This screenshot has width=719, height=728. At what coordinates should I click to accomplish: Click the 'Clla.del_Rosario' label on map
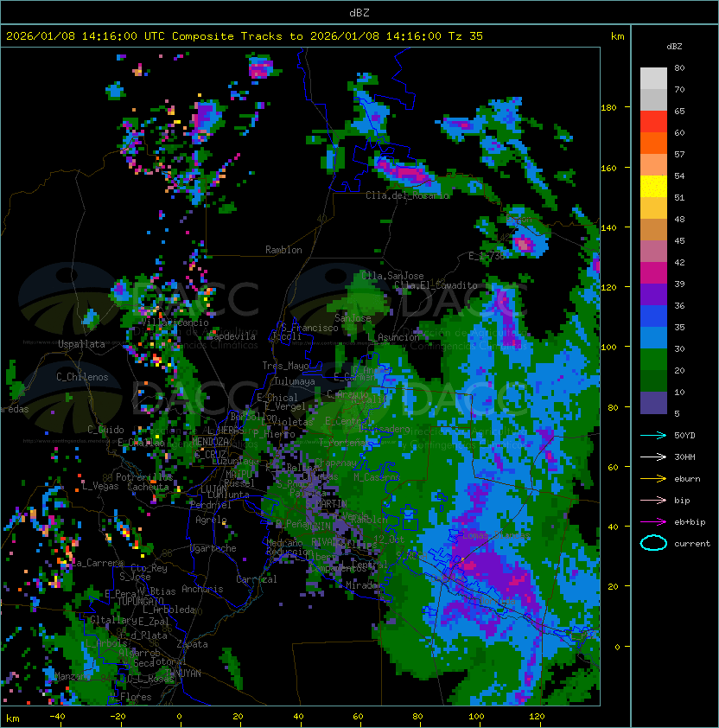click(x=407, y=195)
